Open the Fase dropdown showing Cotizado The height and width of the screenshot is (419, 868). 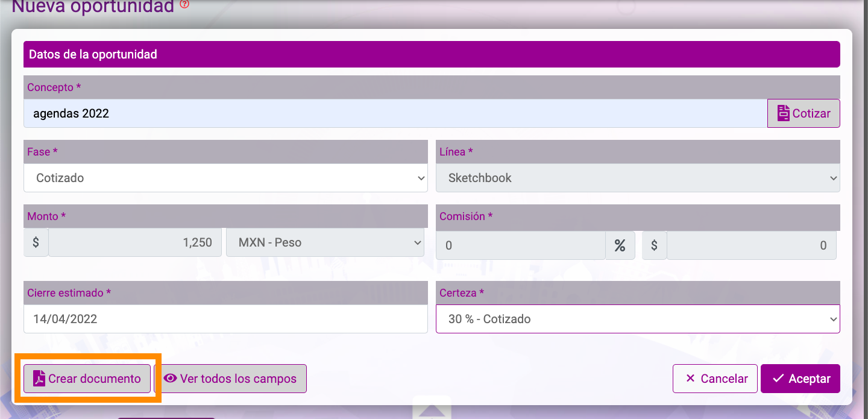click(x=225, y=178)
